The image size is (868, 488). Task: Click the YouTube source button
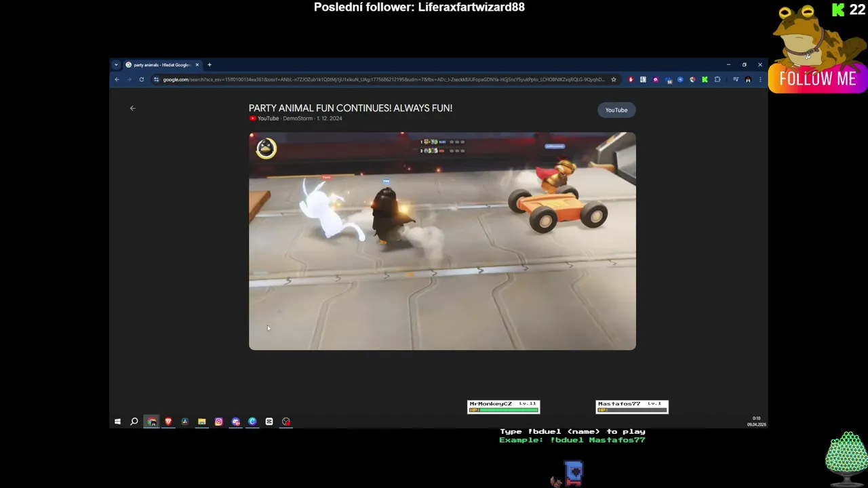tap(616, 110)
